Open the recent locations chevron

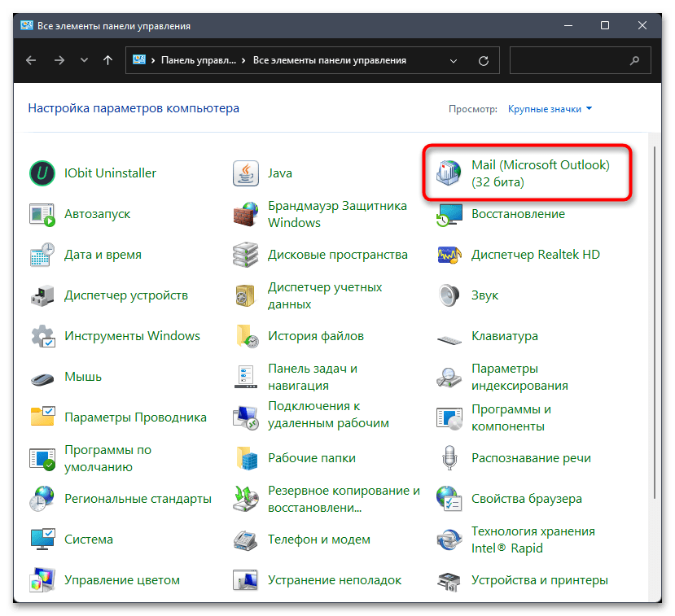(x=84, y=60)
